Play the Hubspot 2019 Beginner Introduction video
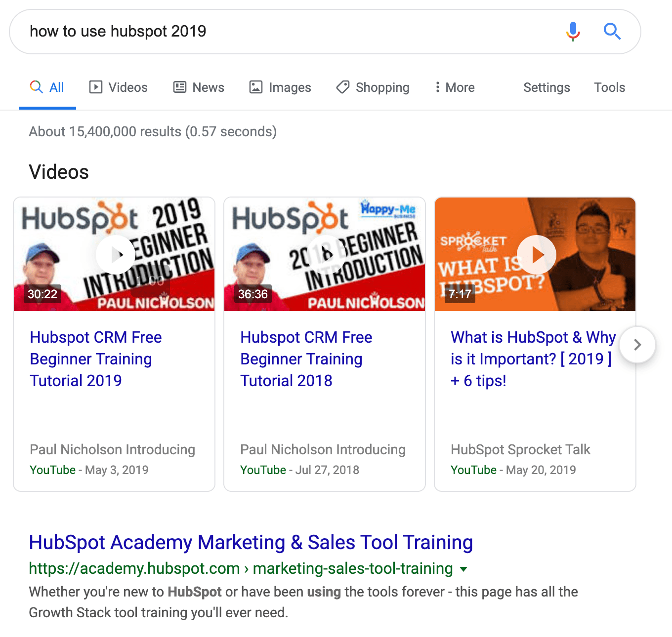The height and width of the screenshot is (637, 672). 115,255
